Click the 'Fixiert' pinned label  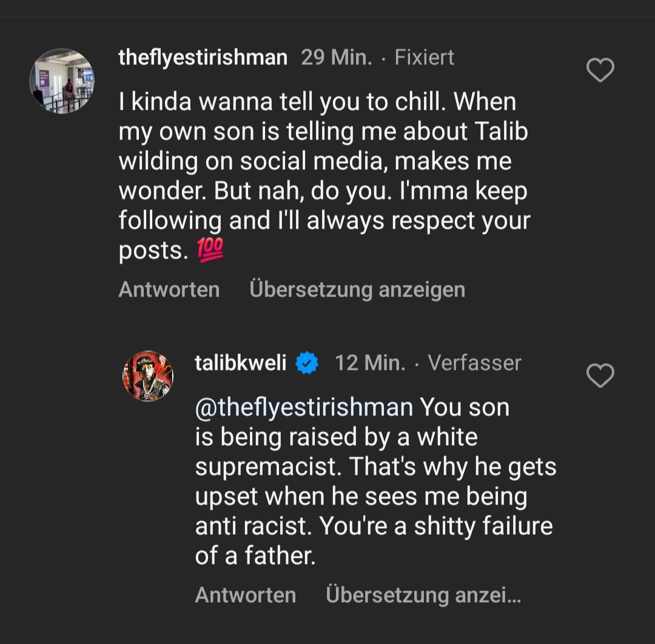(x=424, y=58)
